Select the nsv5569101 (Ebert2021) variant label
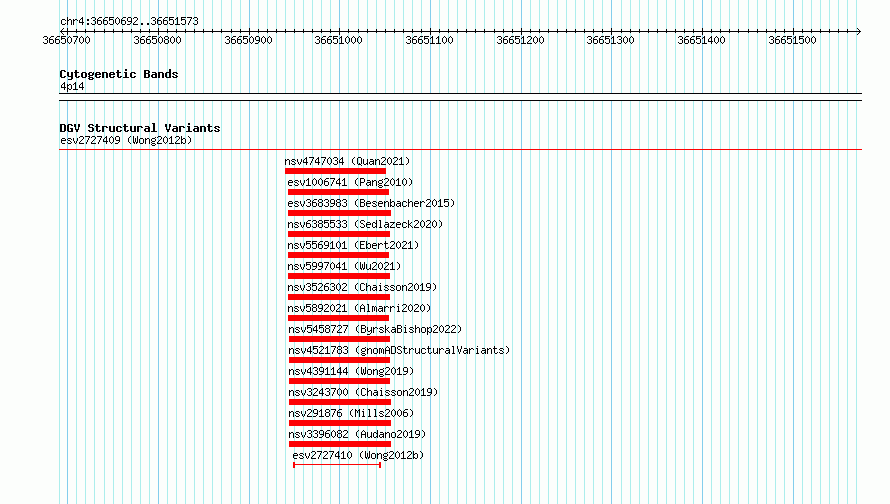Screen dimensions: 890x504 353,245
